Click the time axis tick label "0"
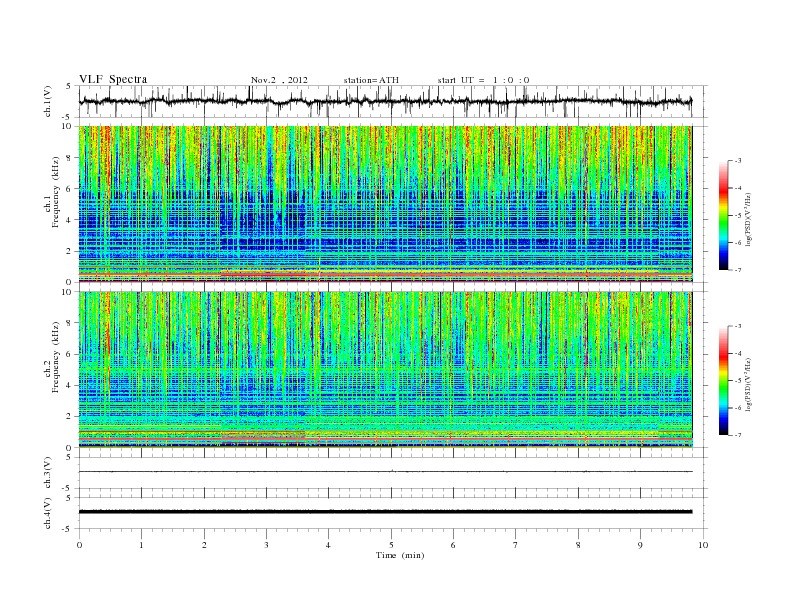The height and width of the screenshot is (612, 792). pos(79,545)
